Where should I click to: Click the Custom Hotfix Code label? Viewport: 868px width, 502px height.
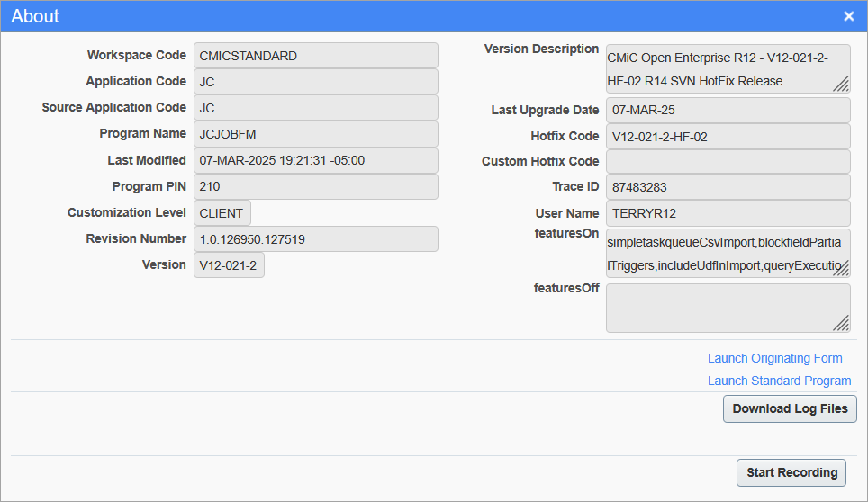(x=540, y=161)
